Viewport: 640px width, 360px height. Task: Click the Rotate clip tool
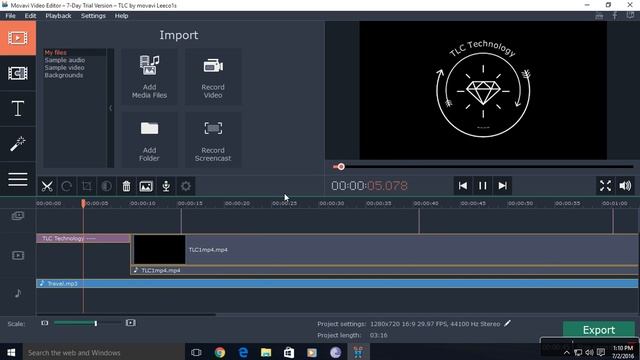point(67,187)
